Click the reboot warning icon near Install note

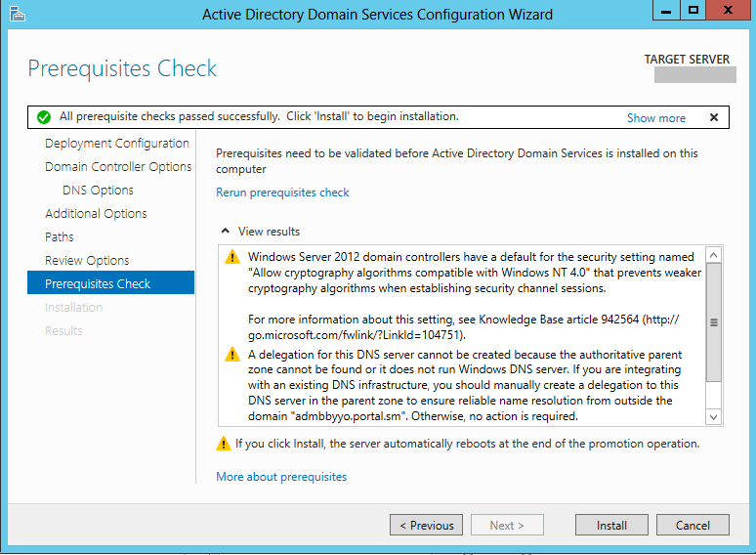224,444
